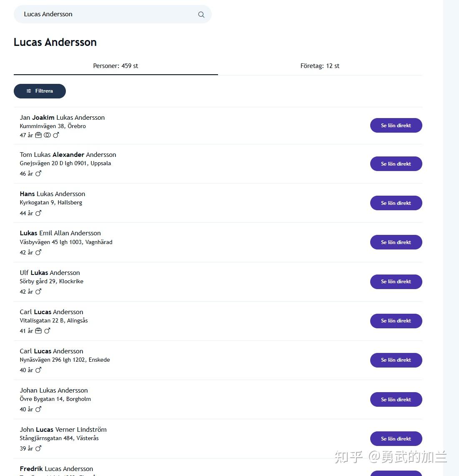Click Se lön direkt for John Lucas Lindström
The width and height of the screenshot is (459, 476).
[396, 439]
